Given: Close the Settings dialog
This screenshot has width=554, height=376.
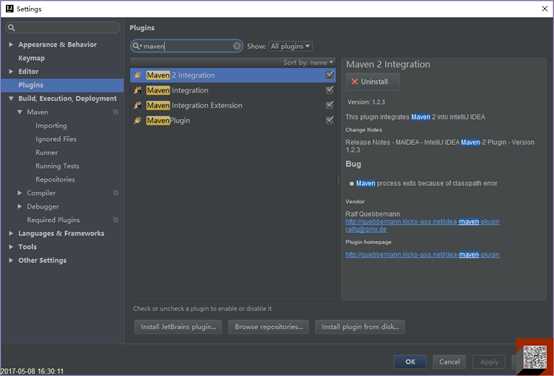Looking at the screenshot, I should 544,9.
